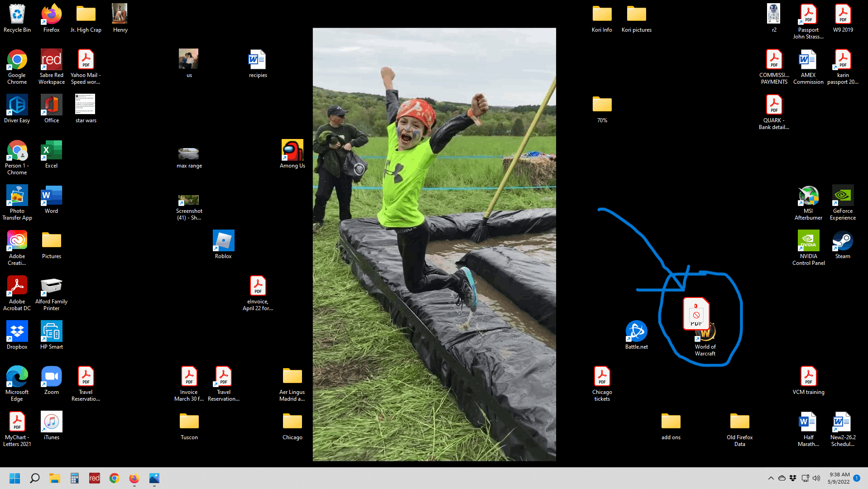Show hidden system tray icons chevron
868x489 pixels.
[x=771, y=478]
